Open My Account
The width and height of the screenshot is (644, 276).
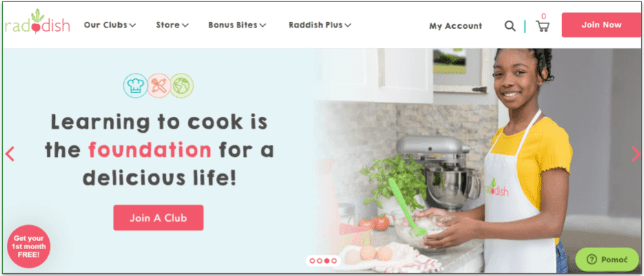[455, 26]
